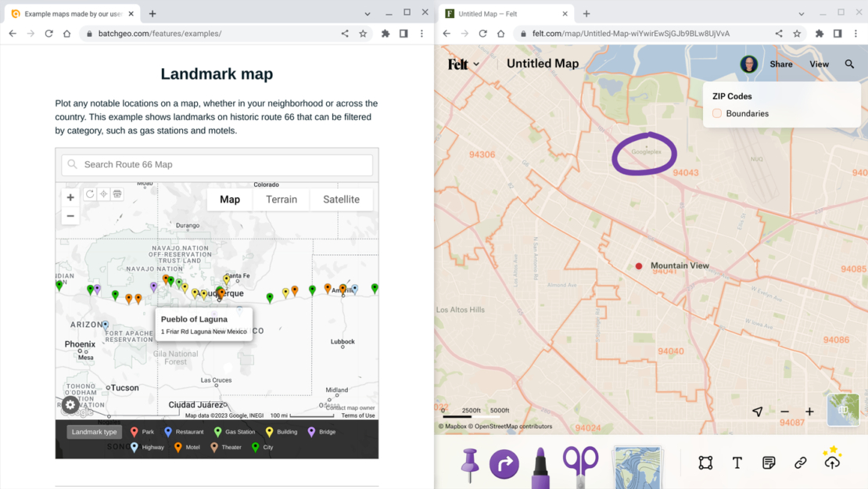Screen dimensions: 868x489
Task: Select the shape outline tool
Action: pos(705,463)
